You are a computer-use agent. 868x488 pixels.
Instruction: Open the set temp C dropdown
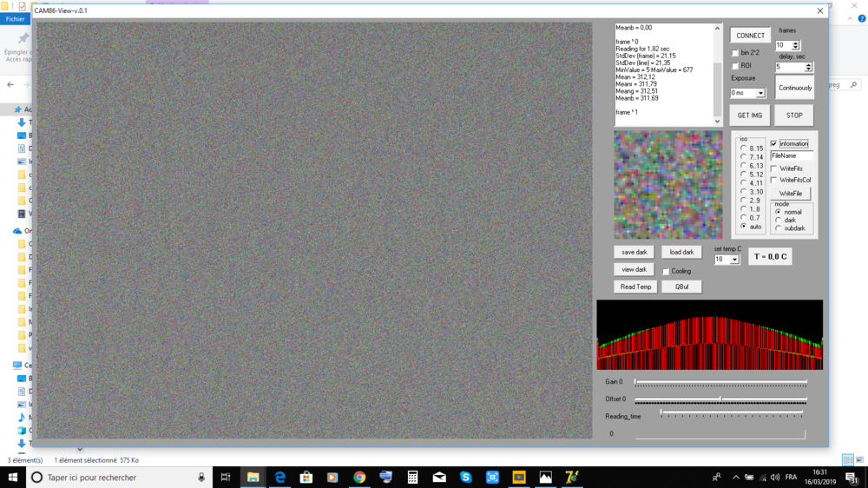coord(734,260)
